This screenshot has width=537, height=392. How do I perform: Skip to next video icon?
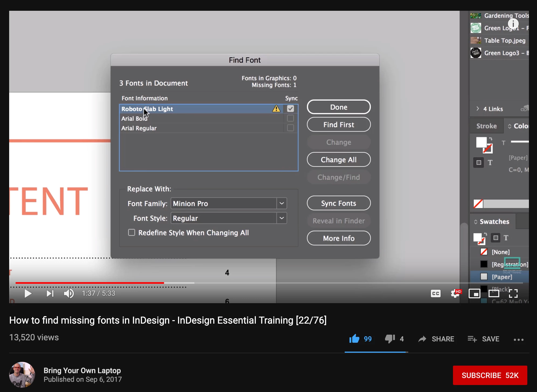[50, 293]
